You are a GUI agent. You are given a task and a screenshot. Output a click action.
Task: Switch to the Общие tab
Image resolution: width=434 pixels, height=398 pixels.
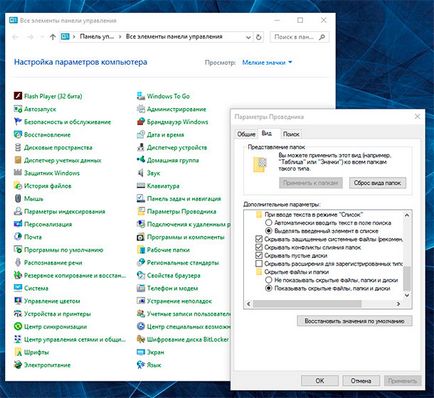(x=246, y=134)
